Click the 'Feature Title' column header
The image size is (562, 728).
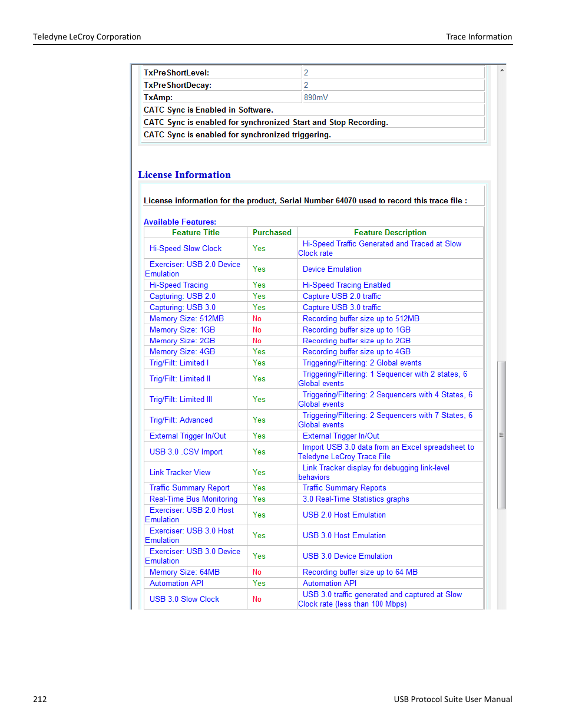coord(196,233)
